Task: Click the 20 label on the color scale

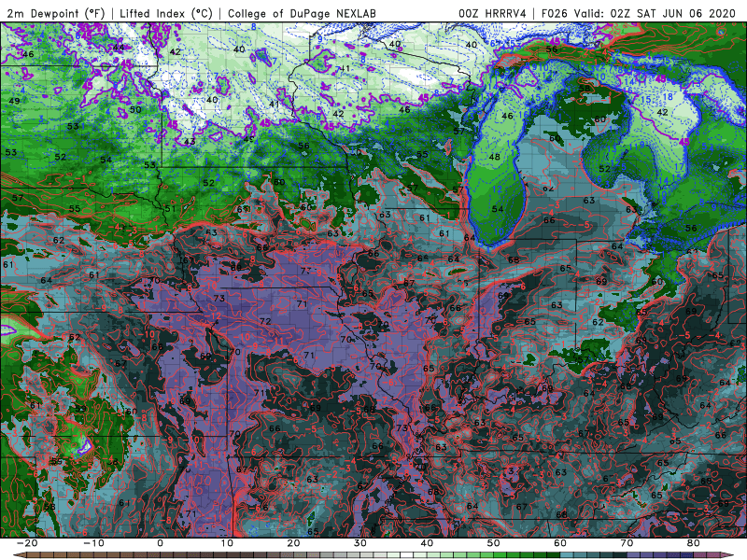Action: 293,543
